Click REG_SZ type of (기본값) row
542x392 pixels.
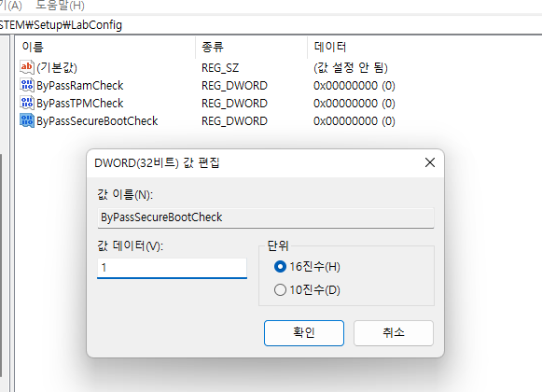[220, 68]
